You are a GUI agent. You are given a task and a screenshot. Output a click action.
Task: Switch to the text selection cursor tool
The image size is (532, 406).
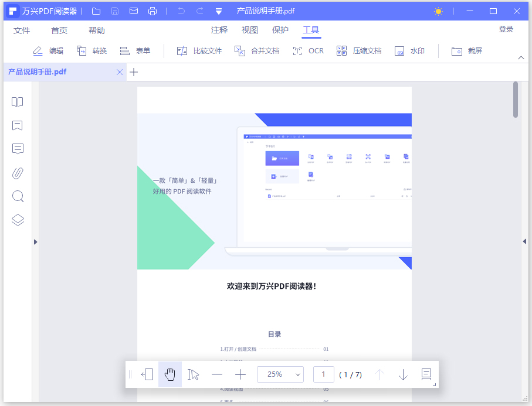(194, 374)
